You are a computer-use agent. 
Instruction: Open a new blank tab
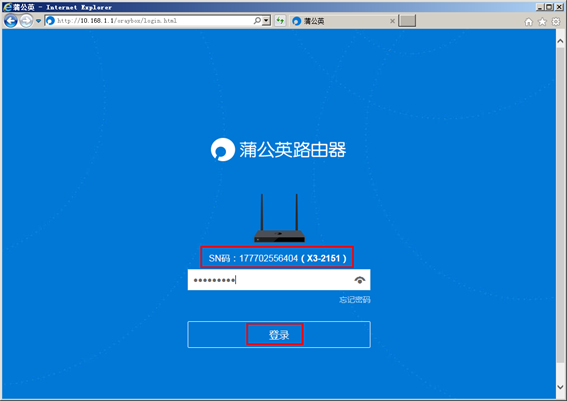407,21
